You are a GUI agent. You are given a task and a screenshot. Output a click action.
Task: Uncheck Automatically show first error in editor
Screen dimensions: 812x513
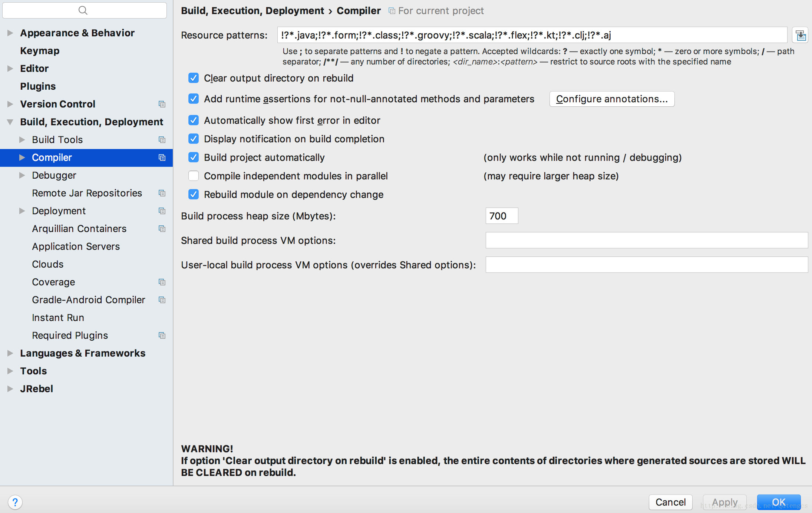pos(194,120)
